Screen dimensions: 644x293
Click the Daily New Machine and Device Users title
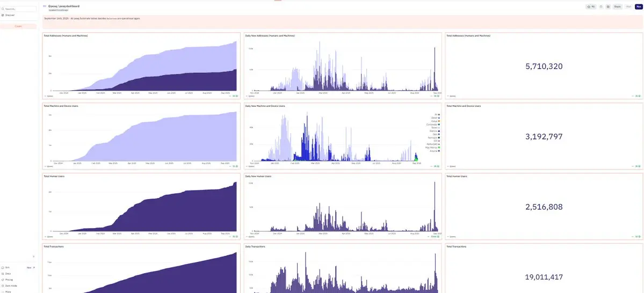(265, 106)
